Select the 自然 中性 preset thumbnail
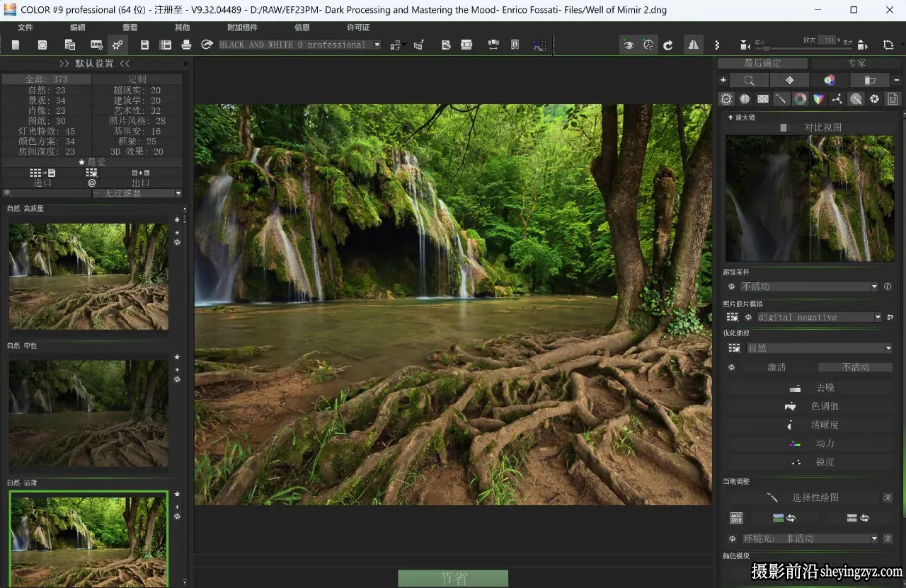Viewport: 906px width, 588px height. [88, 414]
